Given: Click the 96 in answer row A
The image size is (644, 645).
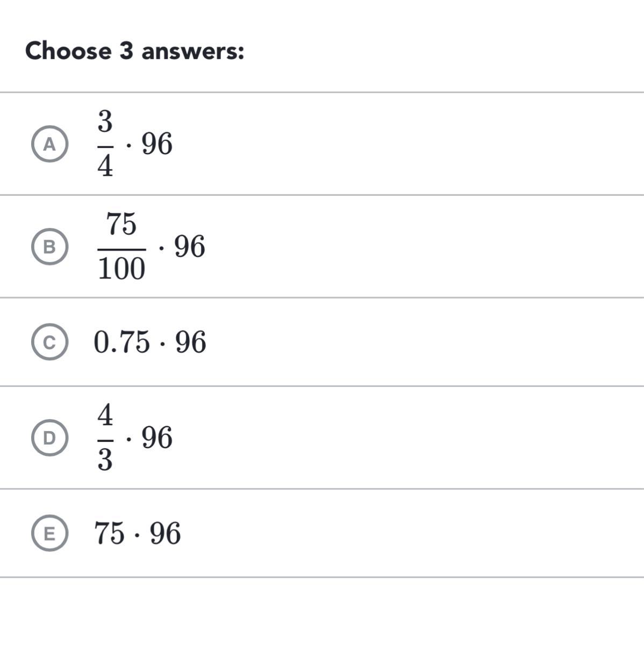Looking at the screenshot, I should 157,145.
